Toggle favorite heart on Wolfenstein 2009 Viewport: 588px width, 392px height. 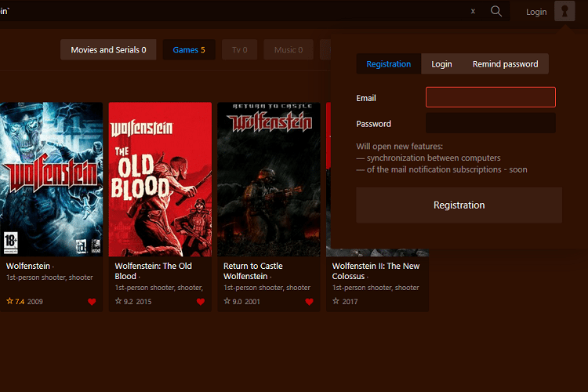92,302
